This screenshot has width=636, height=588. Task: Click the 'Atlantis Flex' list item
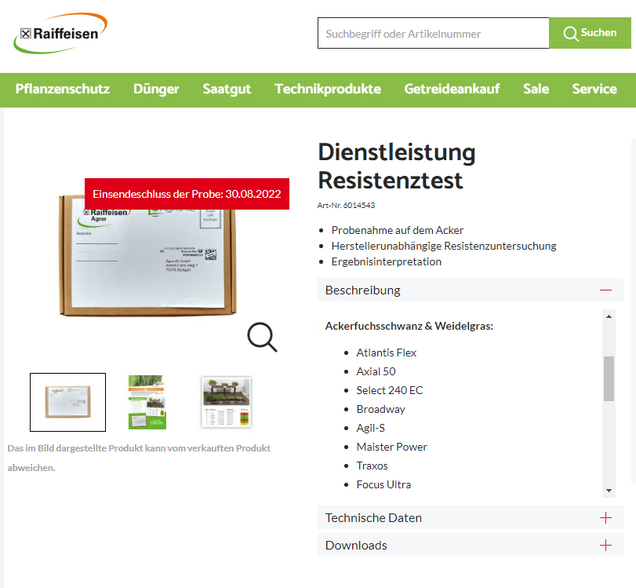[386, 353]
